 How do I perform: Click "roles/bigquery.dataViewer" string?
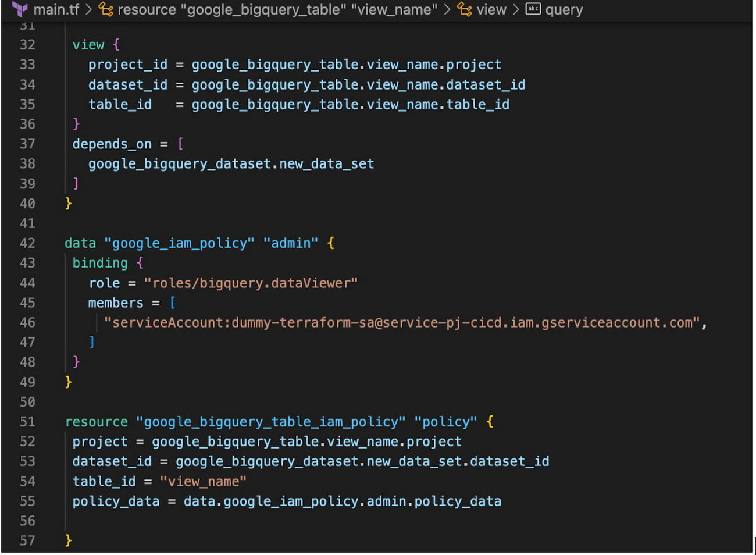pos(251,283)
